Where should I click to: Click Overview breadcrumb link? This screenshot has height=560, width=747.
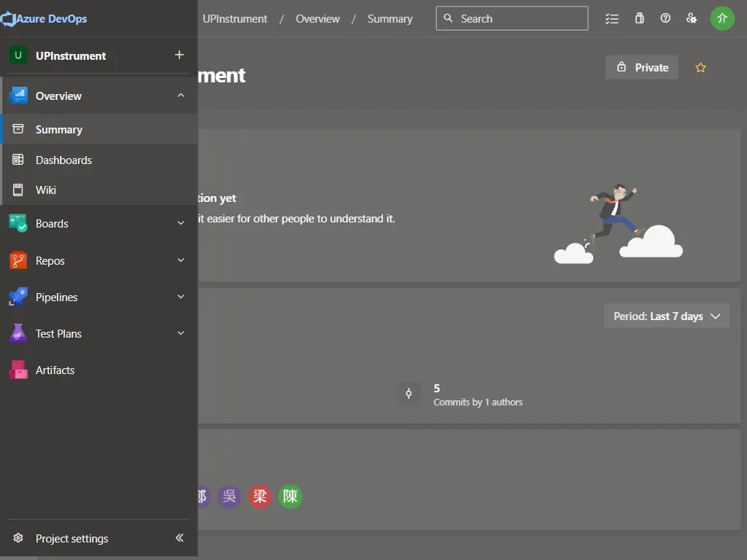click(318, 18)
